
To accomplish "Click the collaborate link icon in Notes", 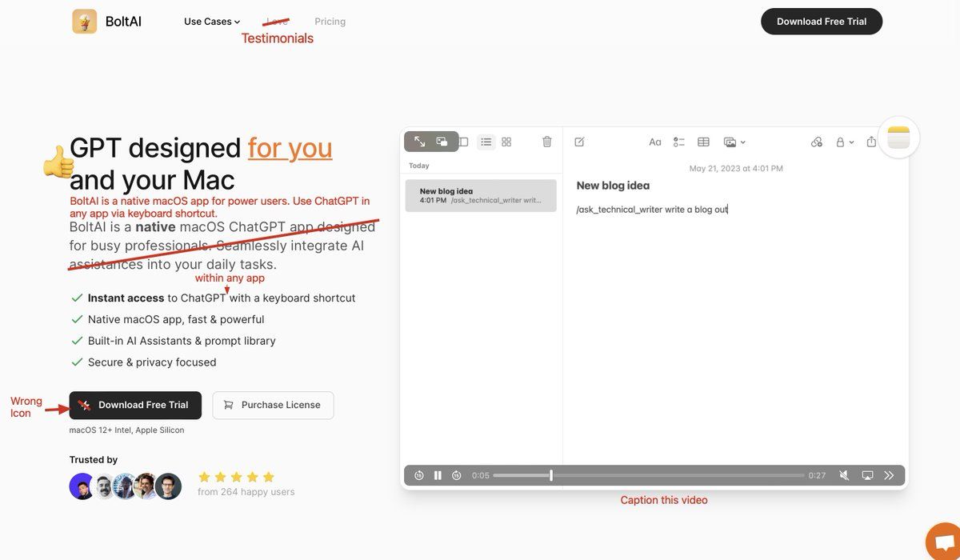I will pyautogui.click(x=817, y=142).
